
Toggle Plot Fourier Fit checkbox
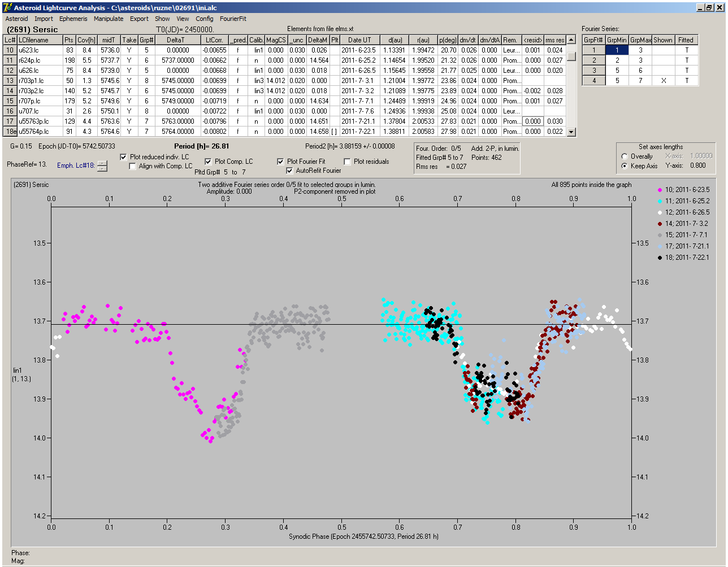280,162
